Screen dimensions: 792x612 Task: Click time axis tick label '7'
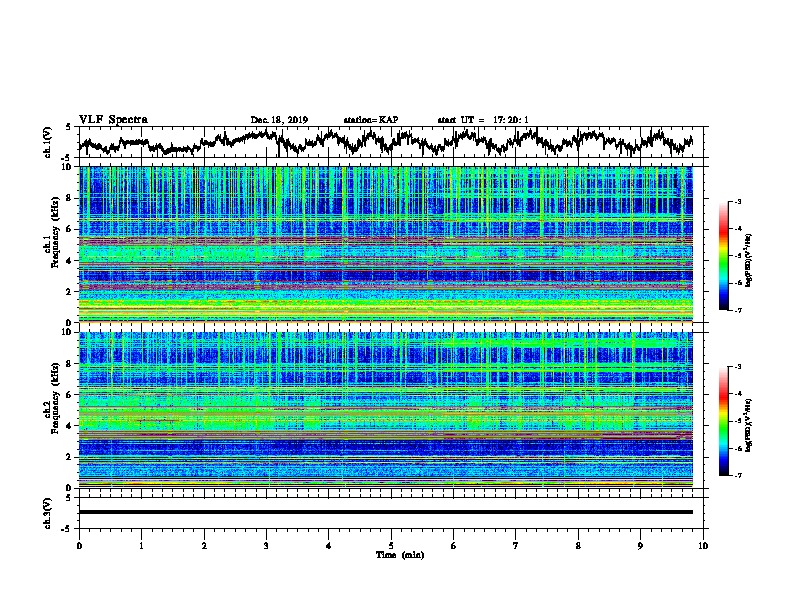(516, 546)
